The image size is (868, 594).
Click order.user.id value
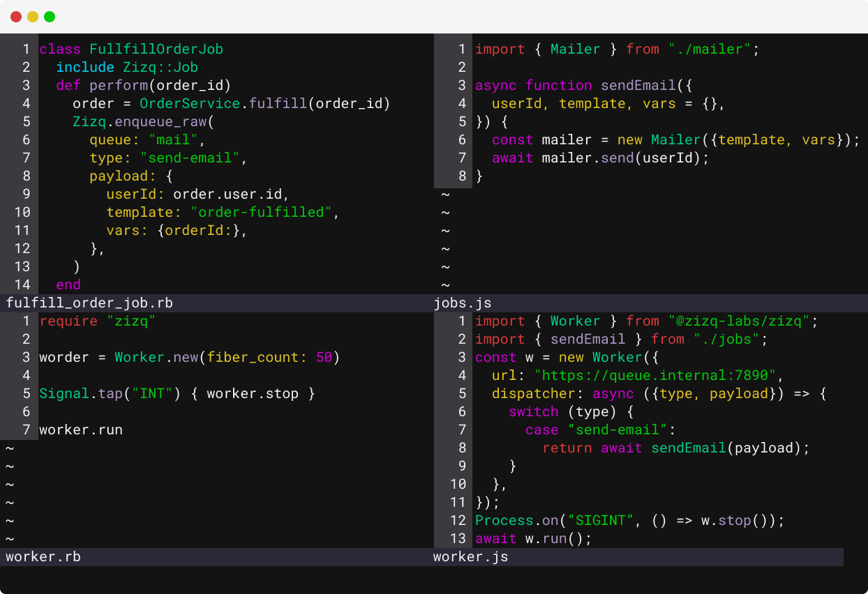[227, 194]
